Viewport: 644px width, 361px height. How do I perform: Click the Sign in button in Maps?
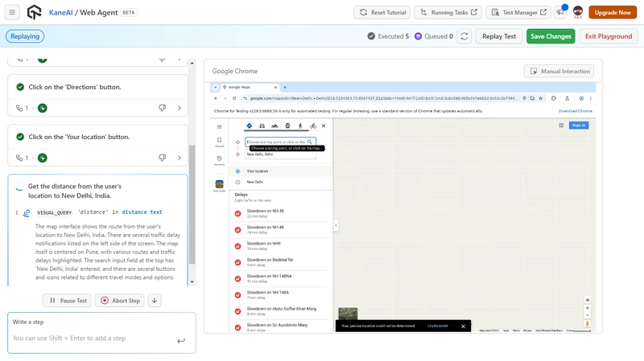click(x=579, y=125)
